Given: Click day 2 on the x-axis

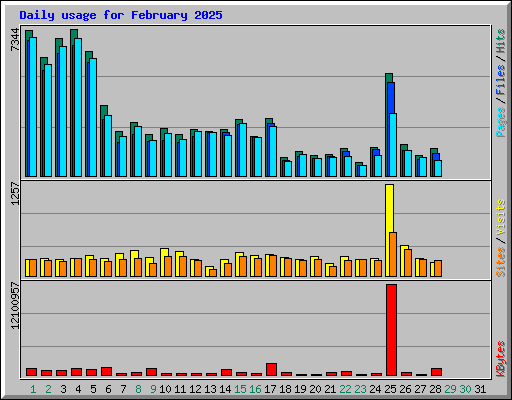Looking at the screenshot, I should 48,389.
